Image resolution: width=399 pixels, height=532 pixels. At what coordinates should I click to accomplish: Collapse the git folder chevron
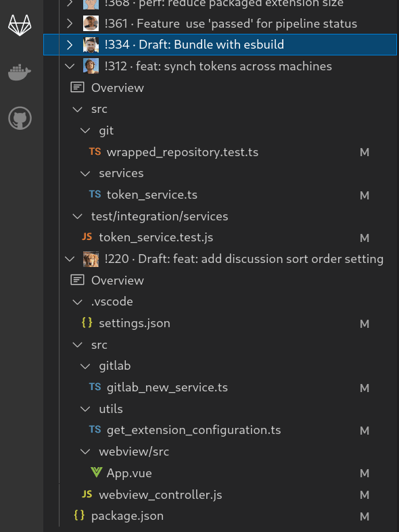pyautogui.click(x=85, y=130)
